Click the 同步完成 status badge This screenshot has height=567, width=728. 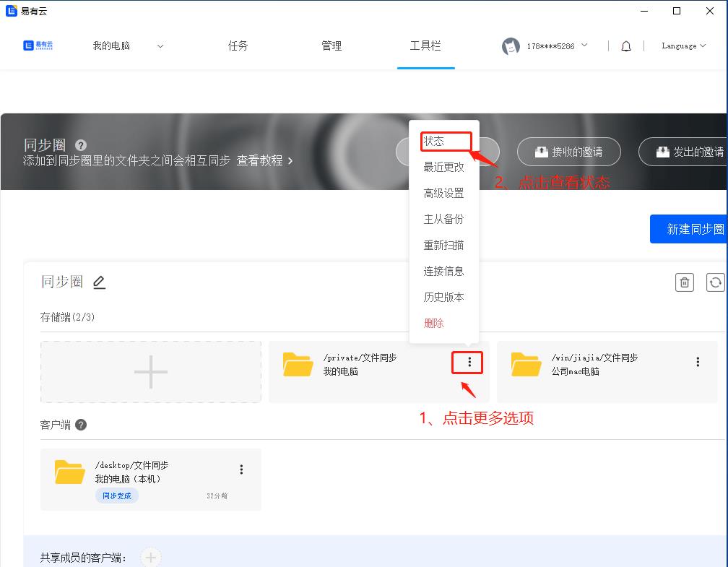click(x=117, y=496)
